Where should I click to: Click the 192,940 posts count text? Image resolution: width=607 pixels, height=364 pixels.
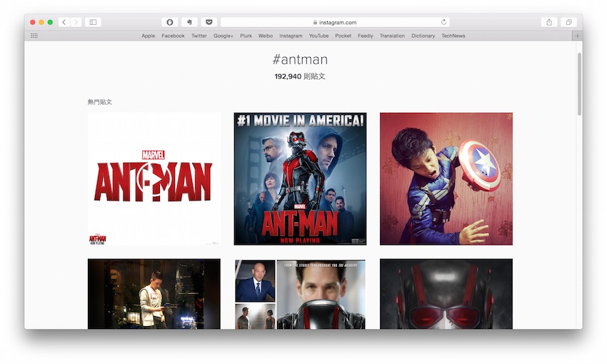pos(300,76)
